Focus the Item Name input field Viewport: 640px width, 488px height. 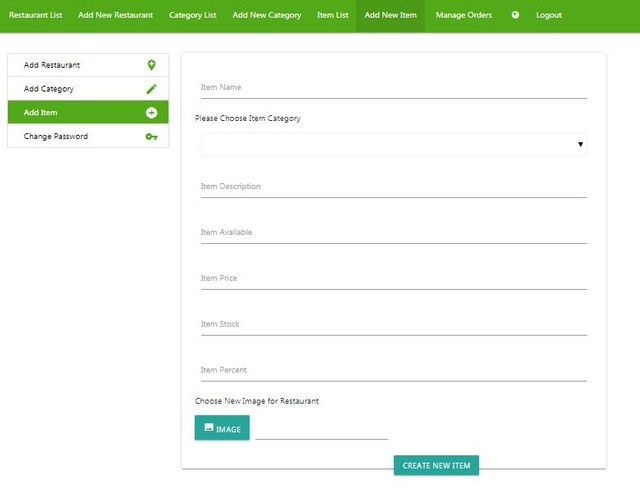(x=393, y=88)
